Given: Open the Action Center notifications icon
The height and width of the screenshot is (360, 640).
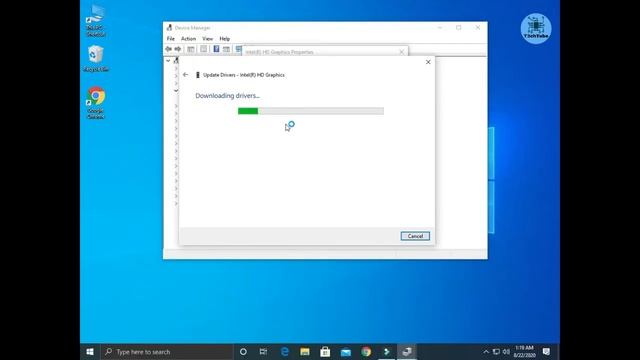Looking at the screenshot, I should pos(547,352).
